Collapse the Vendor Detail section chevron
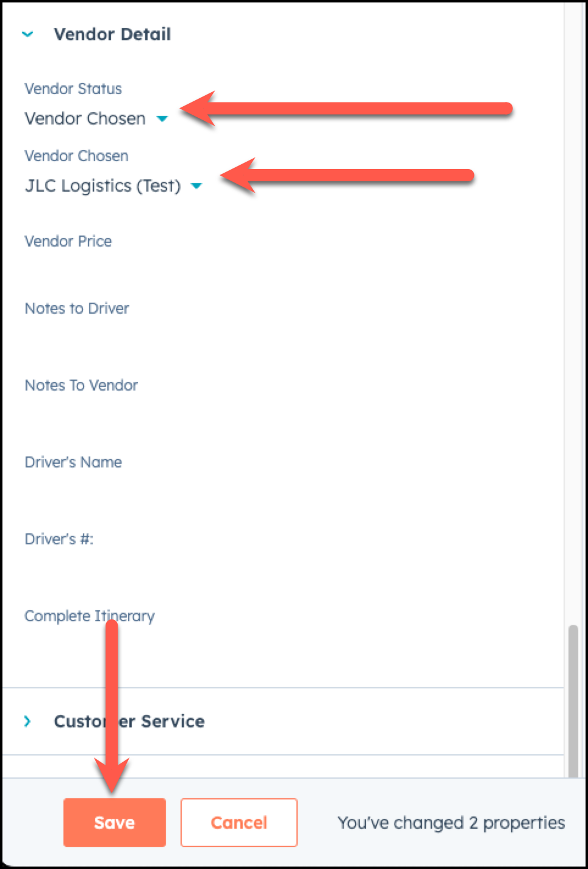Image resolution: width=588 pixels, height=869 pixels. point(27,34)
